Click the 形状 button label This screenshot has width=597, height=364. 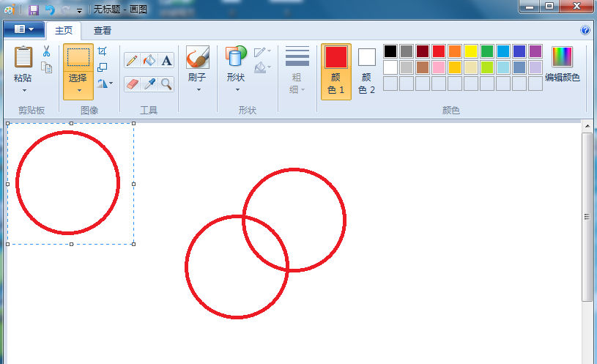click(x=236, y=78)
